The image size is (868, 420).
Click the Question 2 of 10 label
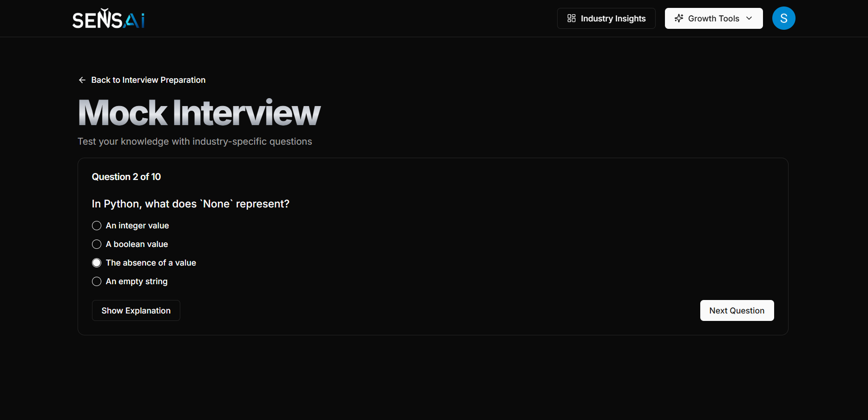click(126, 177)
